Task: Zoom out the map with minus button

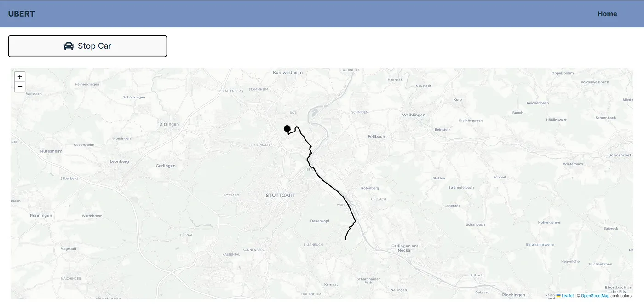Action: pos(20,87)
